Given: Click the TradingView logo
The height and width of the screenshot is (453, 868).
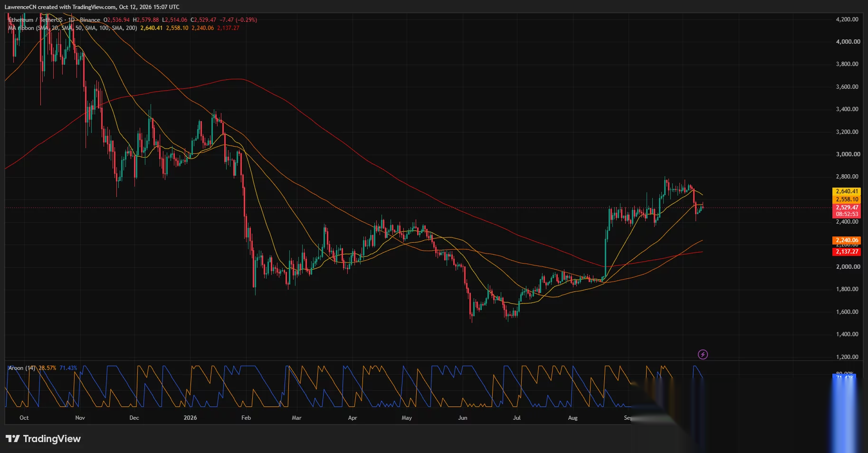Looking at the screenshot, I should click(x=43, y=439).
